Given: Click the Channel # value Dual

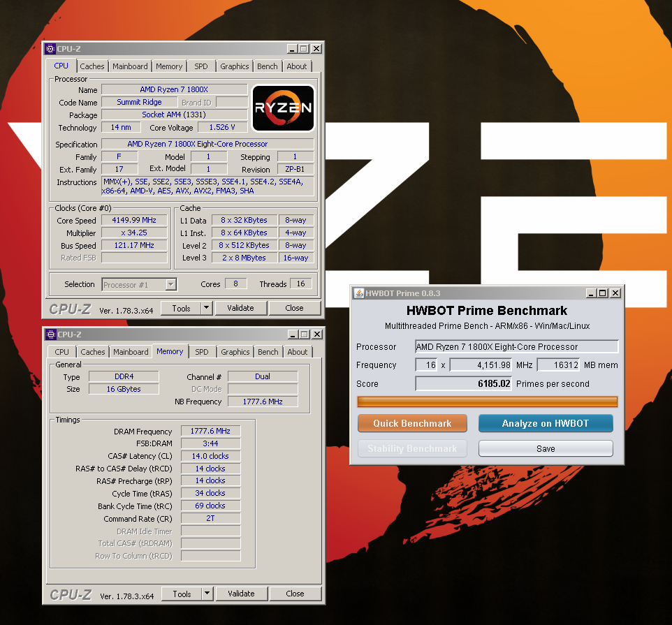Looking at the screenshot, I should [263, 376].
